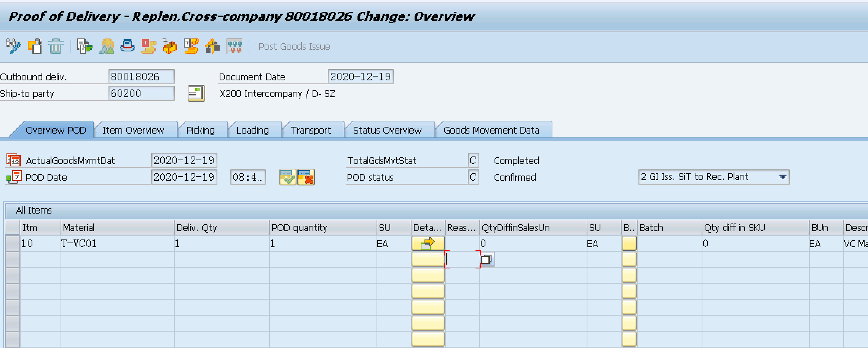The image size is (868, 348).
Task: Cancel POD confirmation with the red X icon
Action: click(306, 177)
